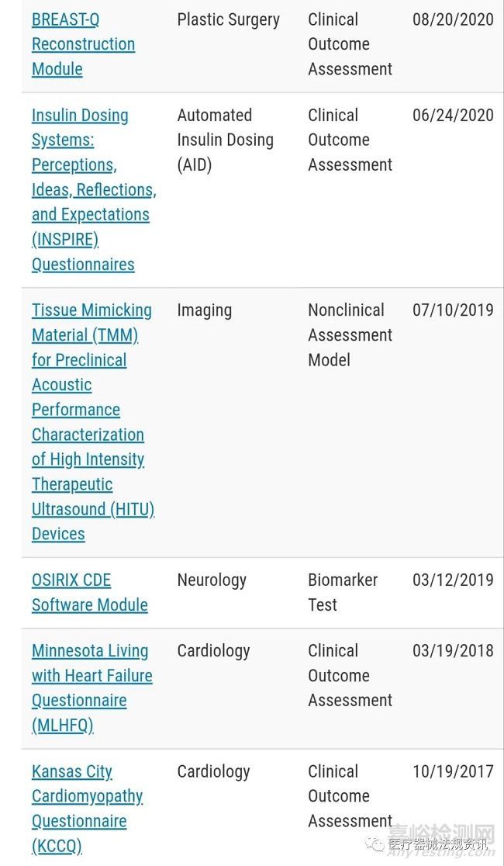Open the Minnesota Living with Heart Failure Questionnaire link
The height and width of the screenshot is (866, 504).
(x=91, y=688)
